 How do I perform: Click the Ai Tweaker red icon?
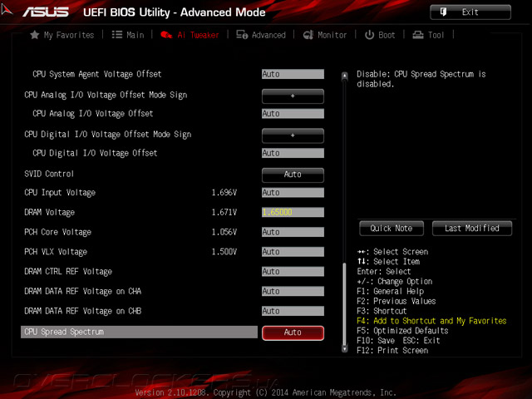pos(166,35)
